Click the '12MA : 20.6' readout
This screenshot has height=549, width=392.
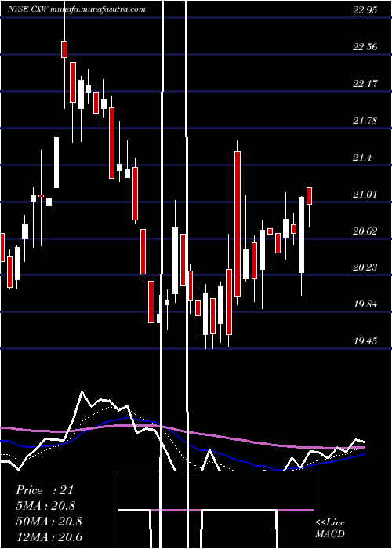49,537
